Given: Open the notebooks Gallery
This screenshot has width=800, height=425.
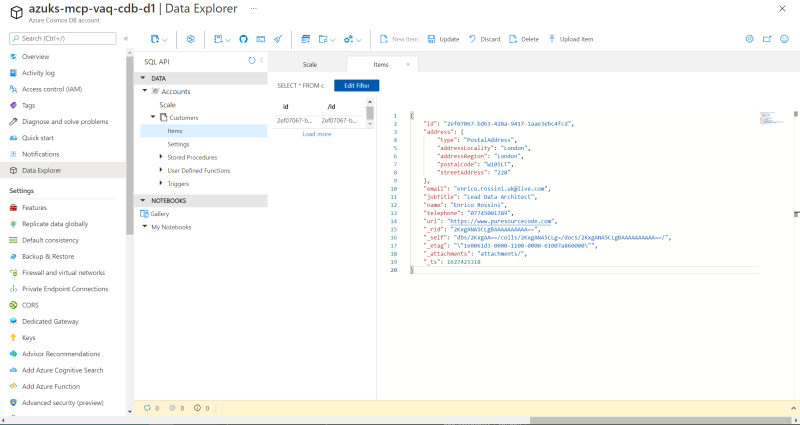Looking at the screenshot, I should [155, 214].
